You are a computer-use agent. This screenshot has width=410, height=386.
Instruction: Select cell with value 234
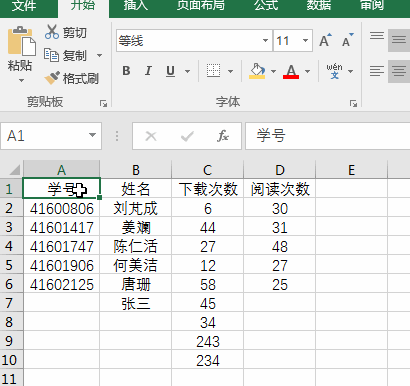click(x=208, y=360)
